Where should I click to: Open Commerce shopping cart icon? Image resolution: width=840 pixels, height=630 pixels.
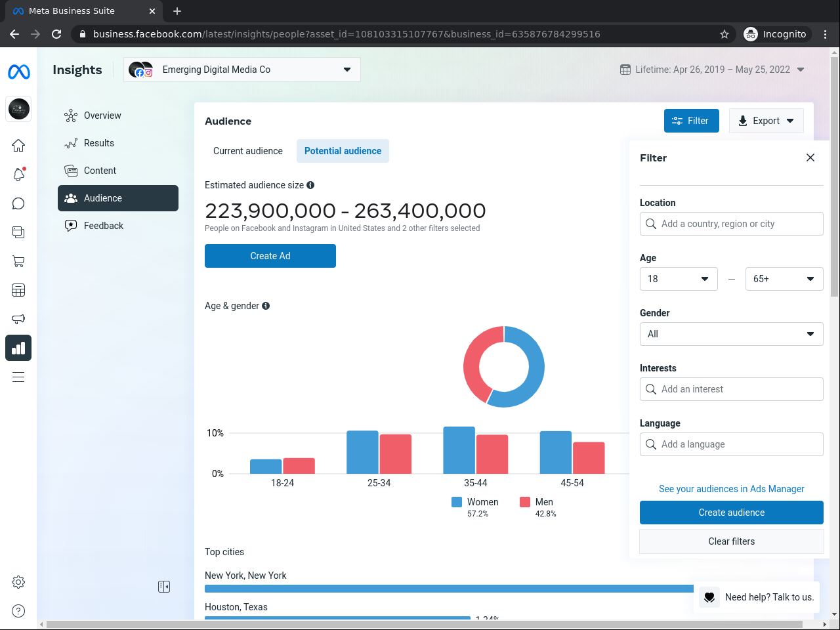[18, 261]
